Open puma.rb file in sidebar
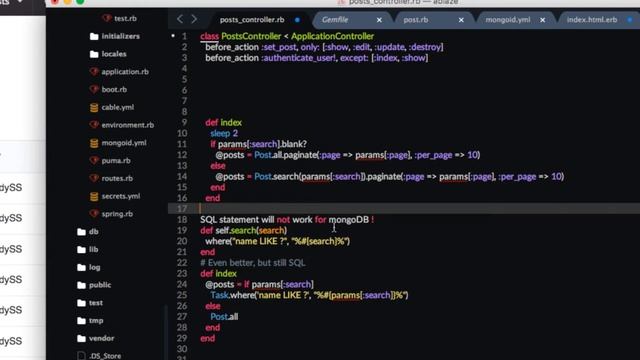This screenshot has width=640, height=360. [x=116, y=160]
